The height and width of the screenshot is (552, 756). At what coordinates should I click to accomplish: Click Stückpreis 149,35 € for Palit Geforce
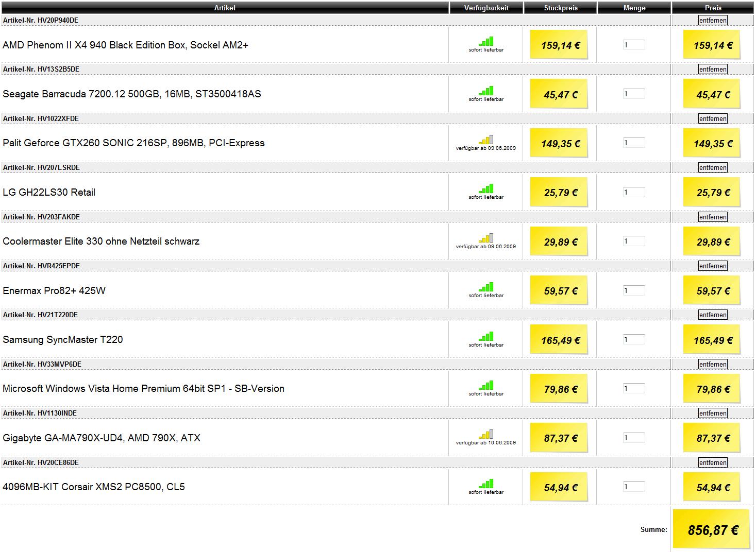(560, 143)
